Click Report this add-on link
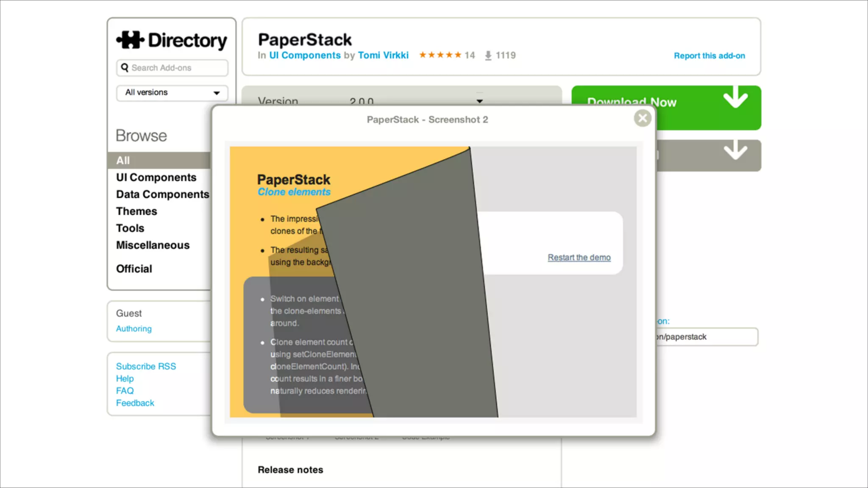The image size is (868, 488). pyautogui.click(x=709, y=56)
